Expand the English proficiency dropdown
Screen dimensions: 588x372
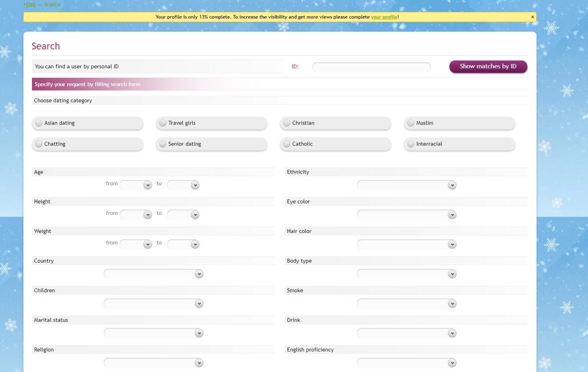click(407, 363)
